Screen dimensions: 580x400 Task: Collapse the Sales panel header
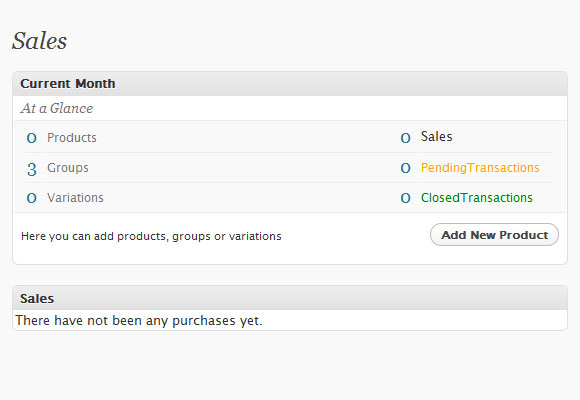coord(290,298)
